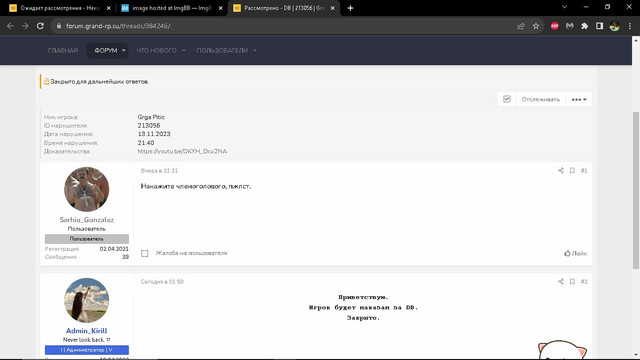640x360 pixels.
Task: Click Serhio_Gonzalez avatar image
Action: 87,189
